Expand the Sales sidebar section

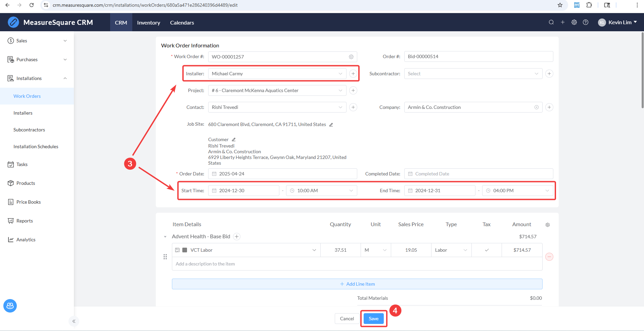pos(37,41)
